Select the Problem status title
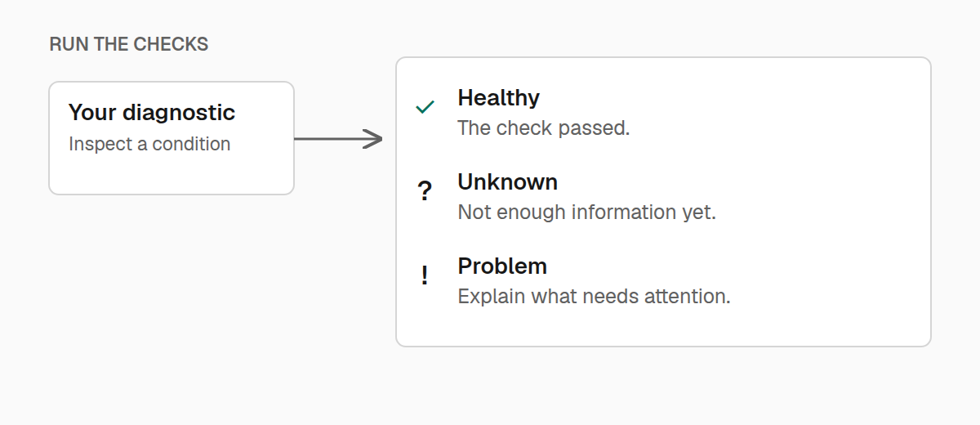980x425 pixels. coord(502,266)
